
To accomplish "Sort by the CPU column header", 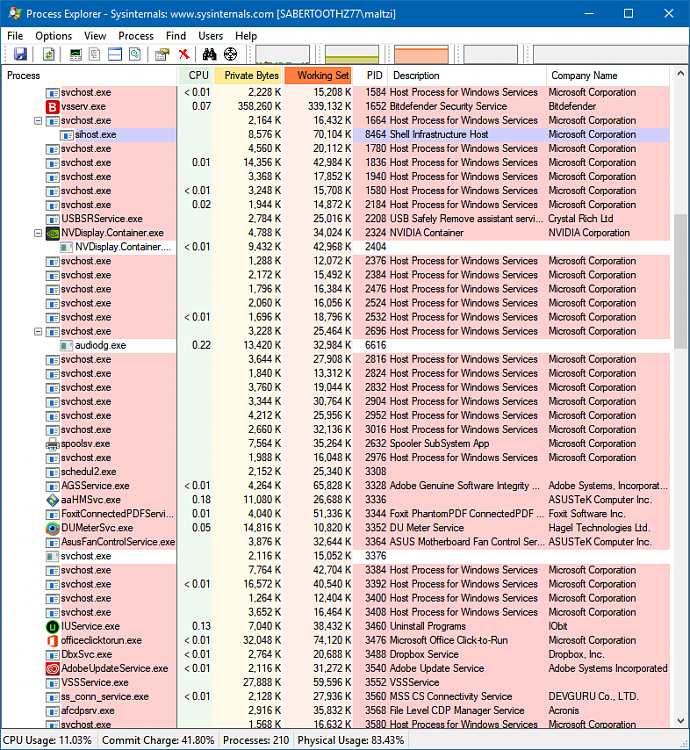I will point(195,76).
